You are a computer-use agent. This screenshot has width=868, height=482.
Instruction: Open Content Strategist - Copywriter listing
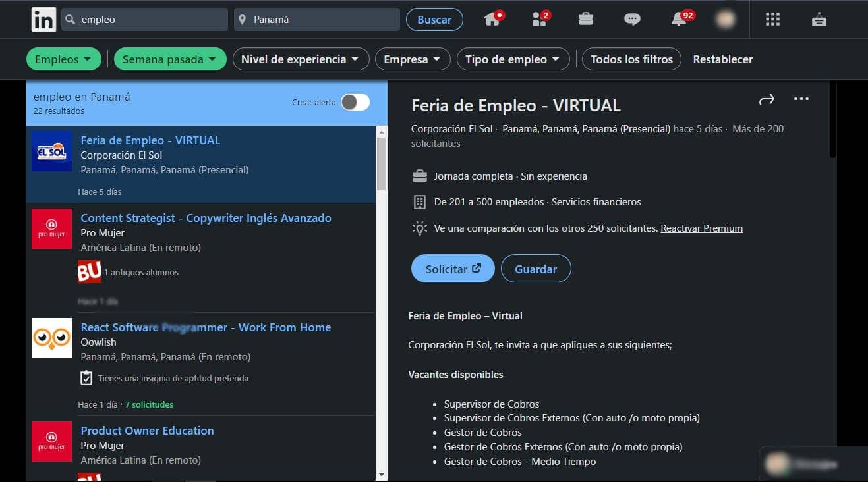[x=206, y=218]
